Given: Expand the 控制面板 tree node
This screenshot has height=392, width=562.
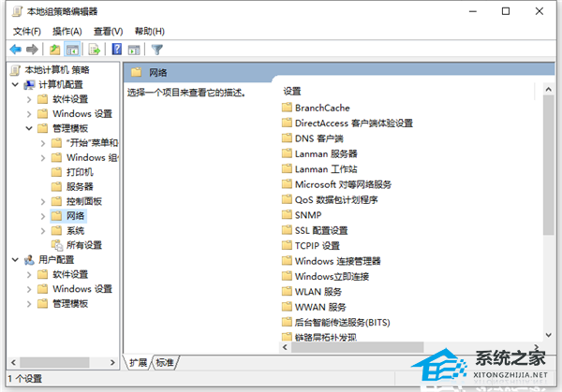Looking at the screenshot, I should (43, 202).
